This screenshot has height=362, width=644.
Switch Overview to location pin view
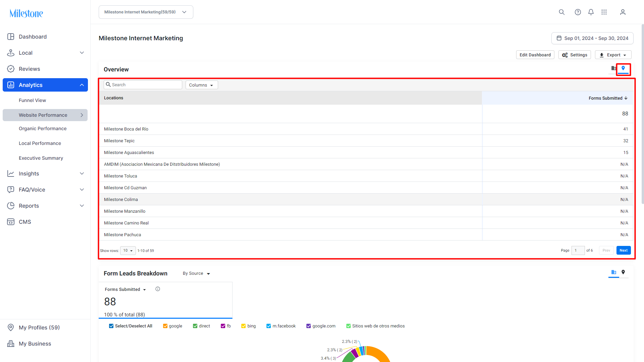coord(623,68)
